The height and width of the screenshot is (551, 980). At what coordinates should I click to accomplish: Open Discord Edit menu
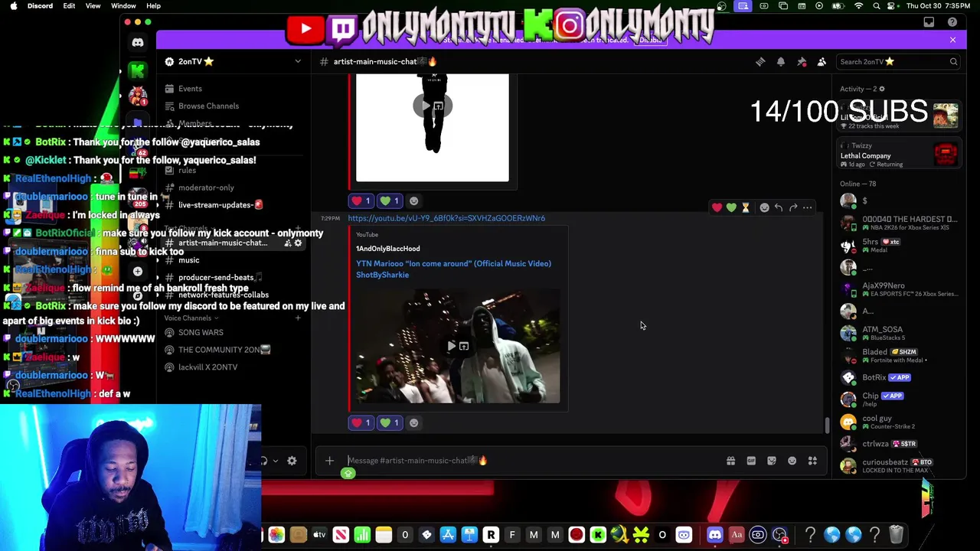tap(69, 6)
